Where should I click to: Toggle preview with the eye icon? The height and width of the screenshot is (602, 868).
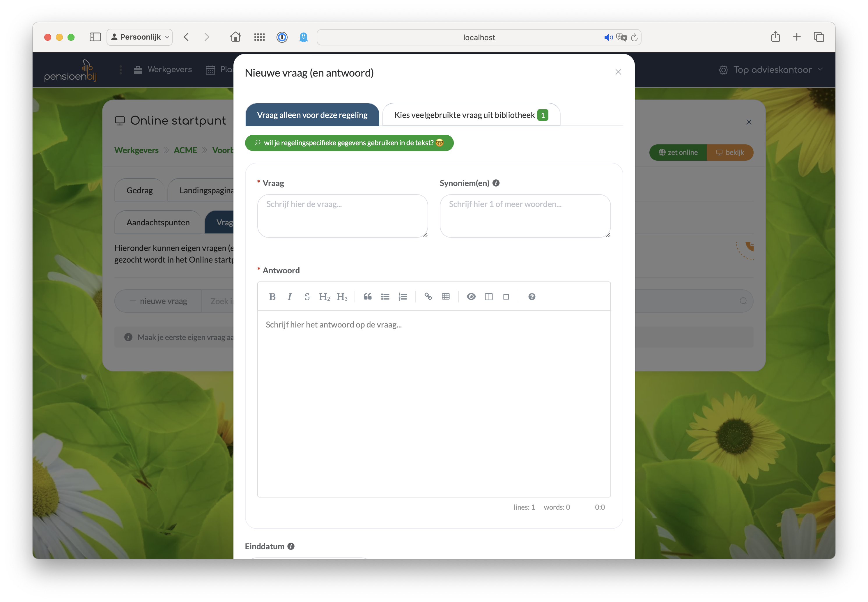pos(471,297)
